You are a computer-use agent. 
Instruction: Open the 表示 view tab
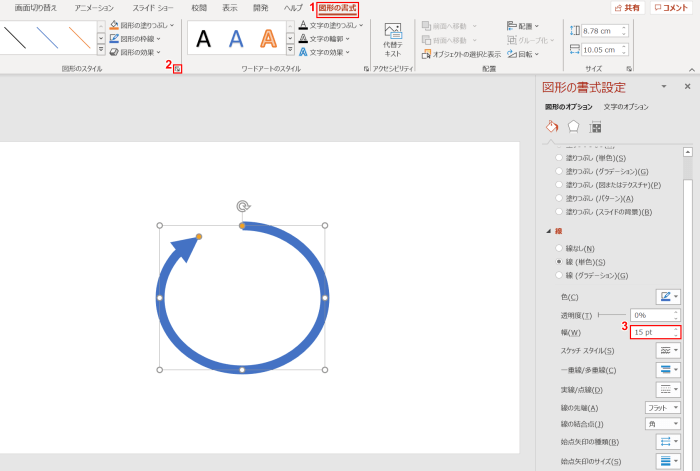[230, 8]
